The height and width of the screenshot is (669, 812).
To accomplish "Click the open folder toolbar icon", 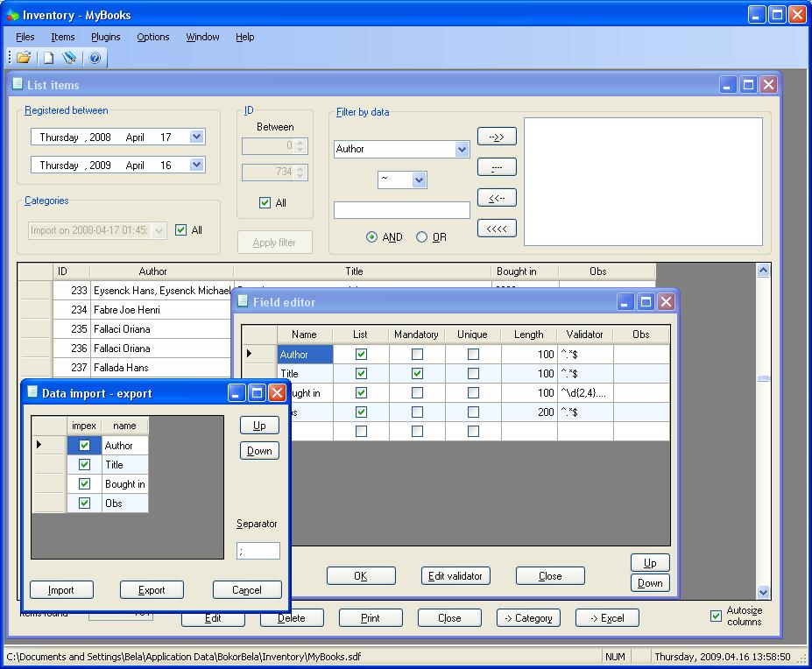I will (24, 58).
